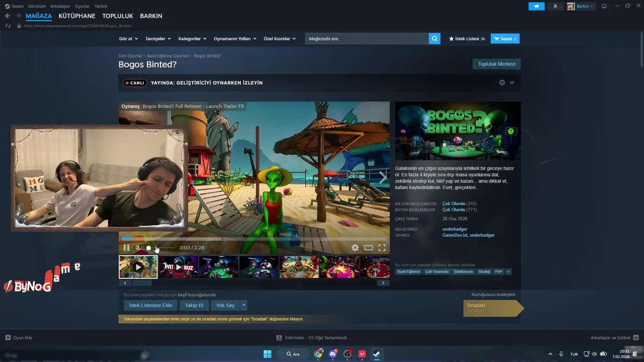Expand Oynamanın Yolları dropdown
Screen dimensions: 644x362
(x=235, y=39)
